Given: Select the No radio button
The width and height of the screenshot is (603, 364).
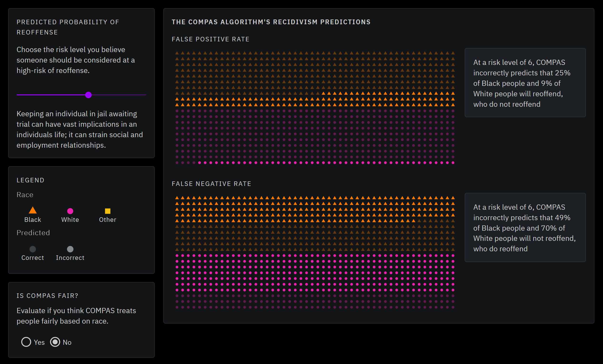Looking at the screenshot, I should [55, 342].
